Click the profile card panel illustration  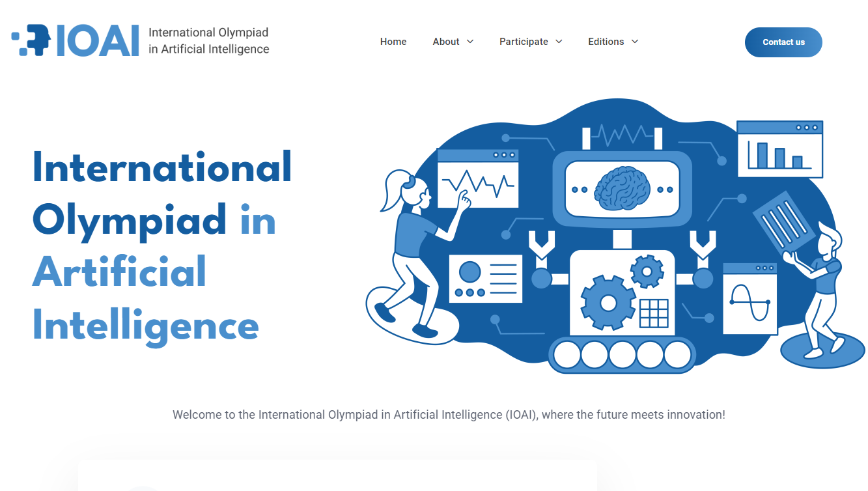486,279
